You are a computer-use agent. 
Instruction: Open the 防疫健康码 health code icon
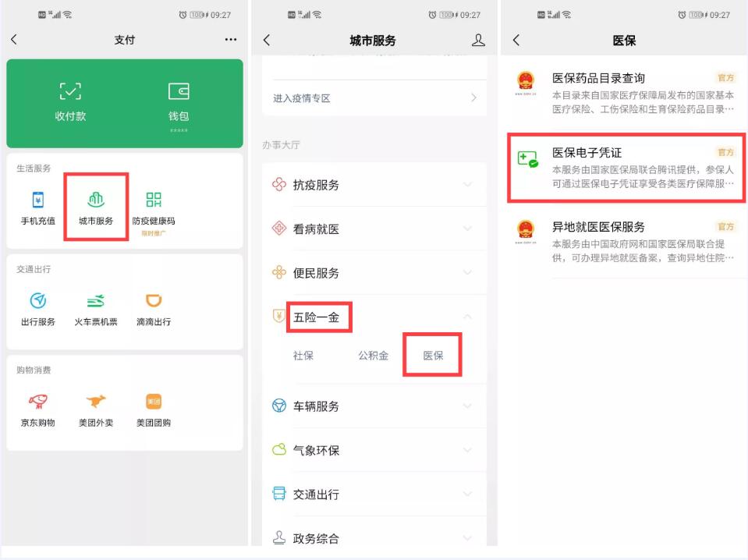(154, 205)
